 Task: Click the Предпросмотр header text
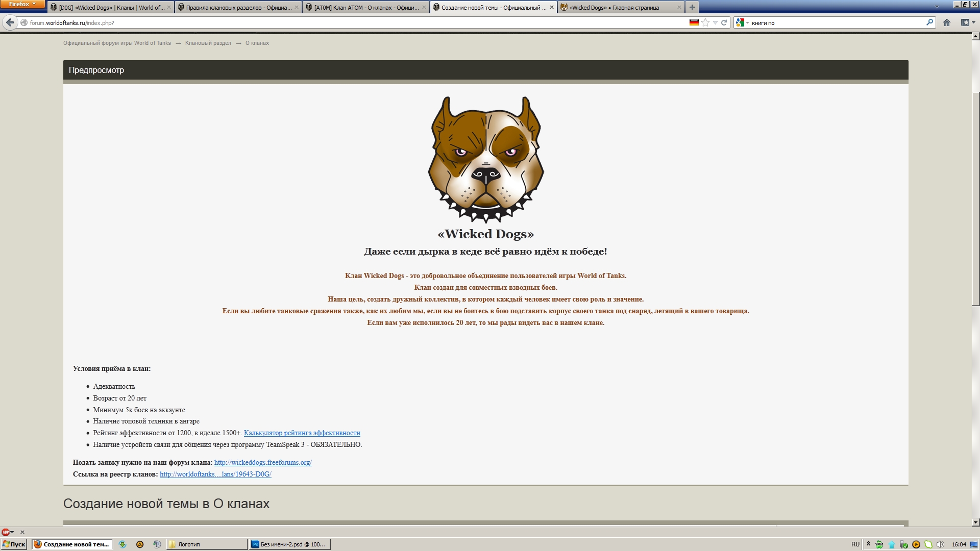coord(96,70)
